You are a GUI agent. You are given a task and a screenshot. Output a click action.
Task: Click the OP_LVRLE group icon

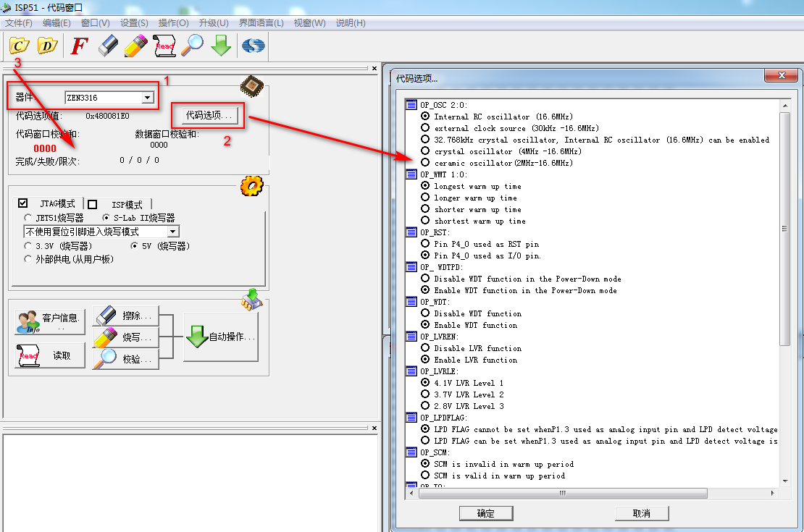411,371
